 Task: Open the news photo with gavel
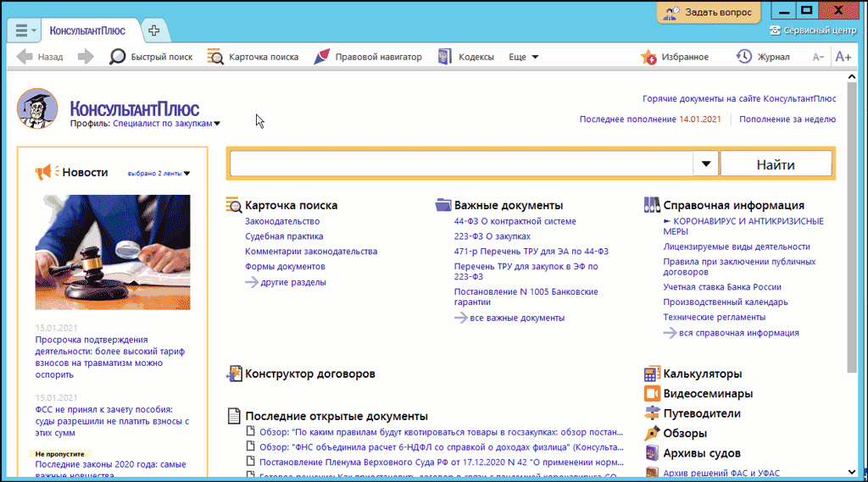tap(113, 252)
